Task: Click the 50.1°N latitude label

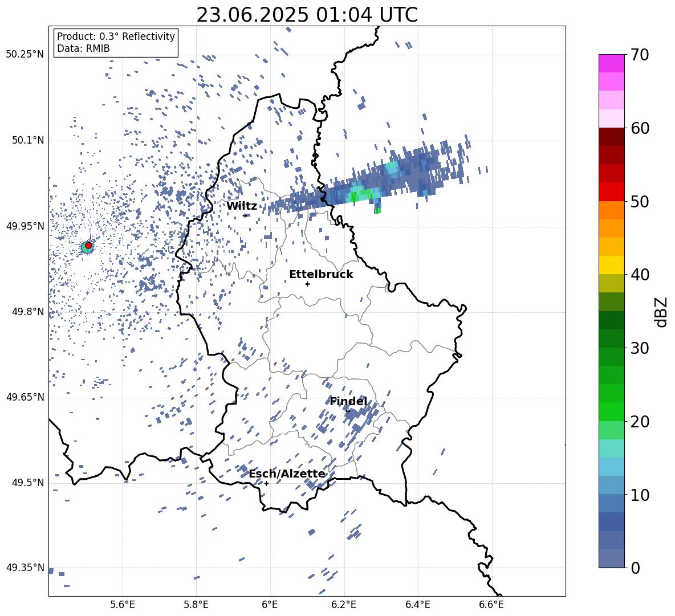Action: (x=27, y=140)
